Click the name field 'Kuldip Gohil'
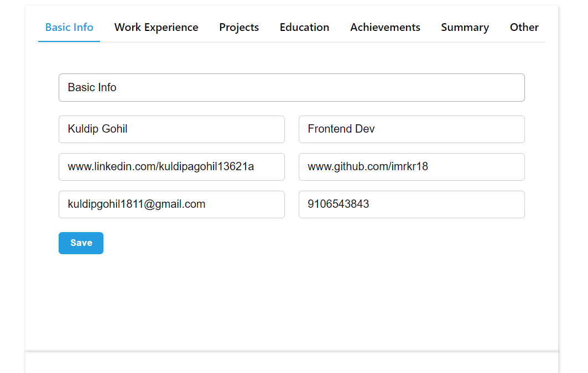 171,129
